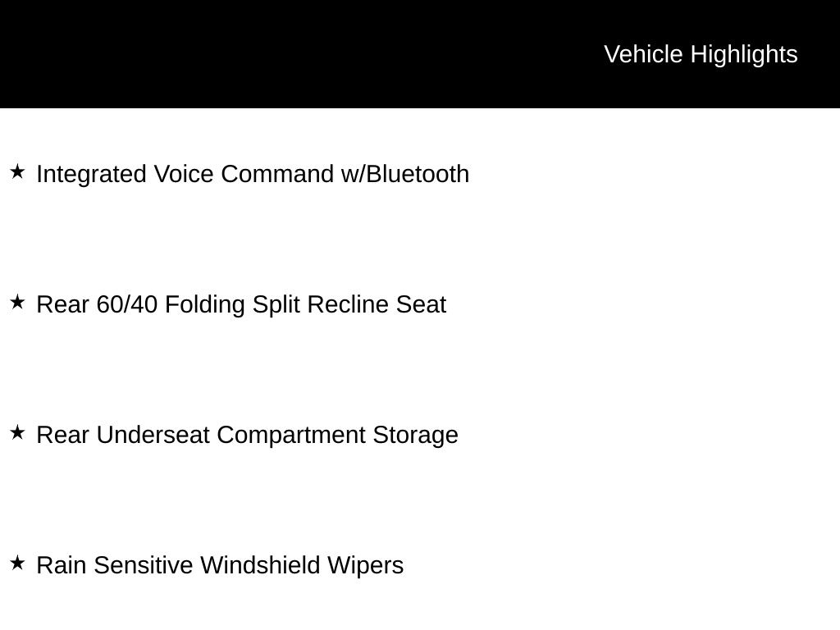Image resolution: width=840 pixels, height=630 pixels.
Task: Click the star beside Integrated Voice Command
Action: 17,172
